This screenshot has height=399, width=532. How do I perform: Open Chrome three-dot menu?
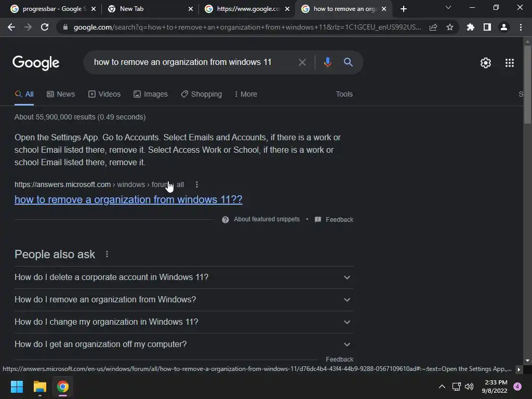521,27
